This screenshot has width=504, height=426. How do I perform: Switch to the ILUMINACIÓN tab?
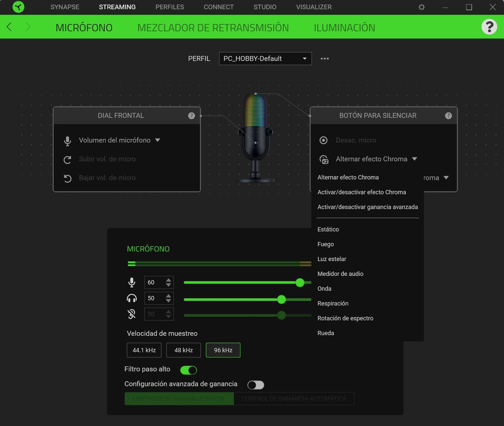(x=344, y=27)
